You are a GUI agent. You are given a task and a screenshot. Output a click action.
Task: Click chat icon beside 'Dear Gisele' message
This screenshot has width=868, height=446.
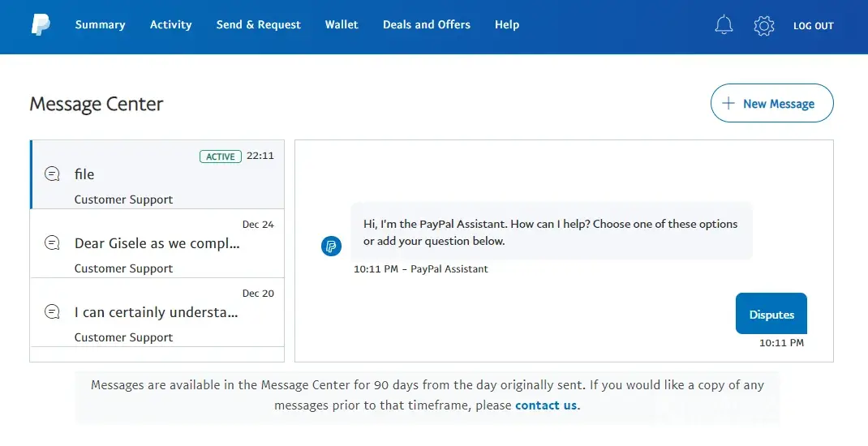click(x=53, y=243)
